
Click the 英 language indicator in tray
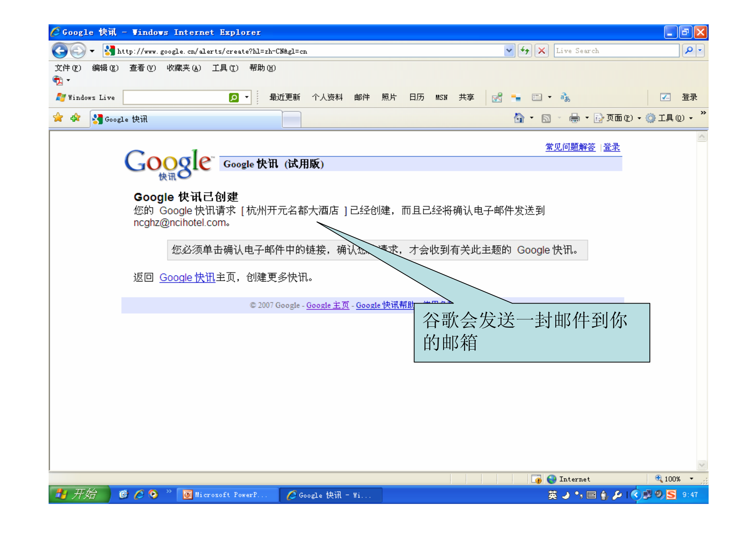552,495
